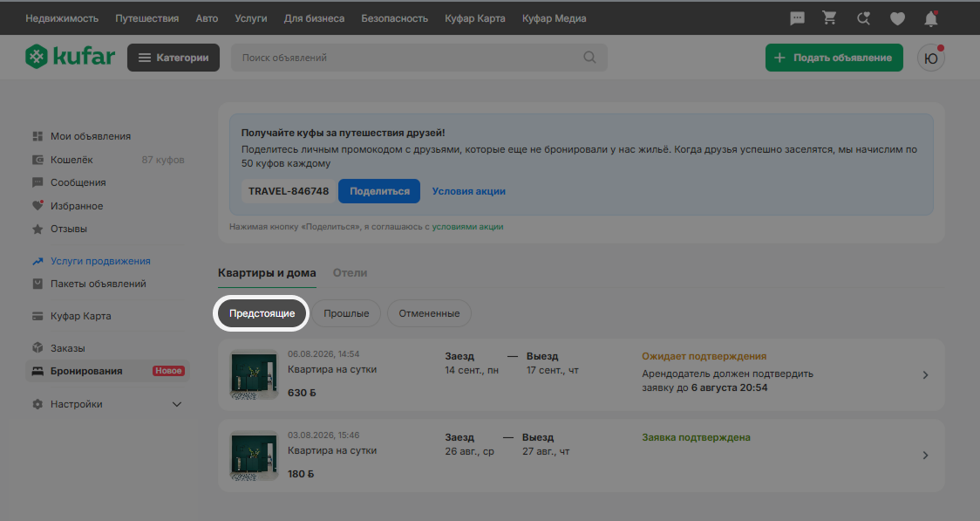Click the grid icon beside Мои объявления
This screenshot has width=980, height=521.
pos(37,136)
